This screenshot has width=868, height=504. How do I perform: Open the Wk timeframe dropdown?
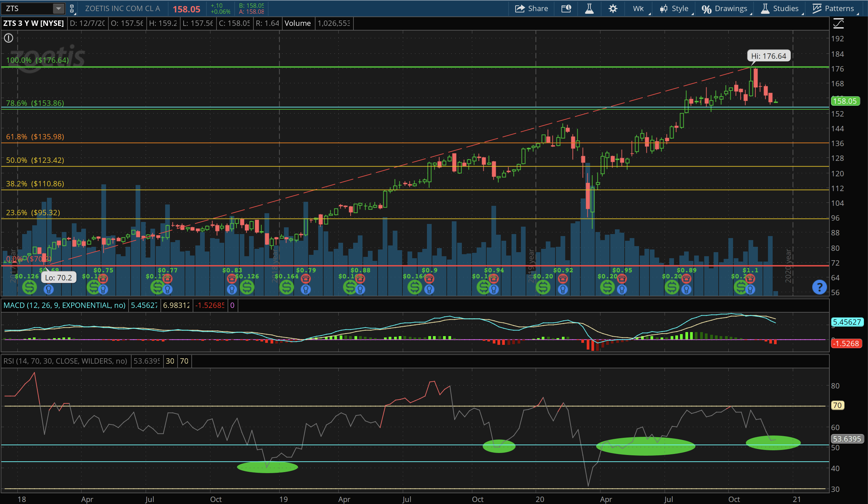[x=639, y=8]
